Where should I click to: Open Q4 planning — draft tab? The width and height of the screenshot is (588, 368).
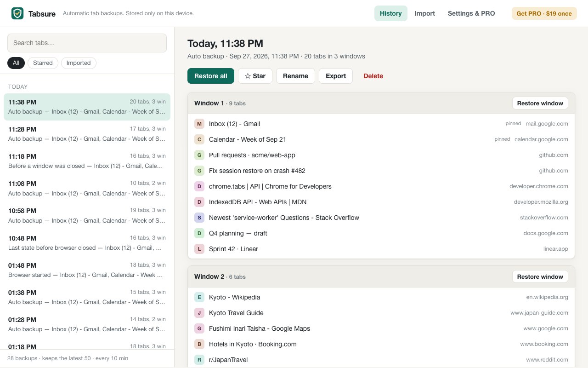(x=238, y=233)
